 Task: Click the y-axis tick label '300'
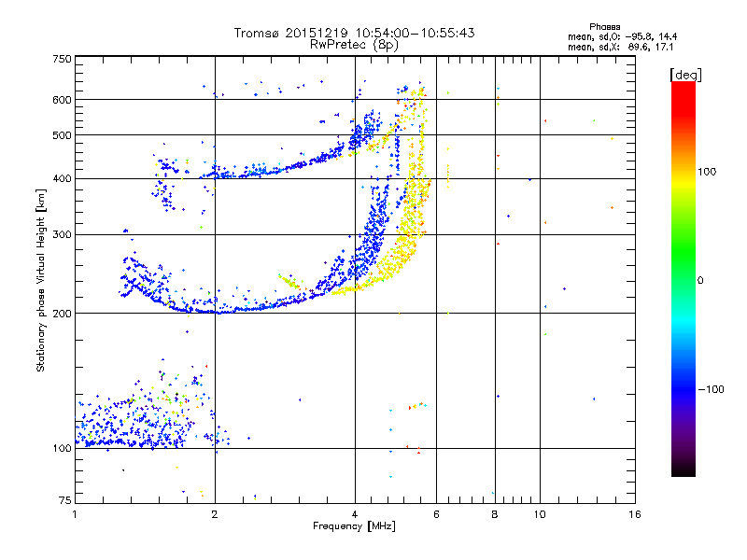62,235
